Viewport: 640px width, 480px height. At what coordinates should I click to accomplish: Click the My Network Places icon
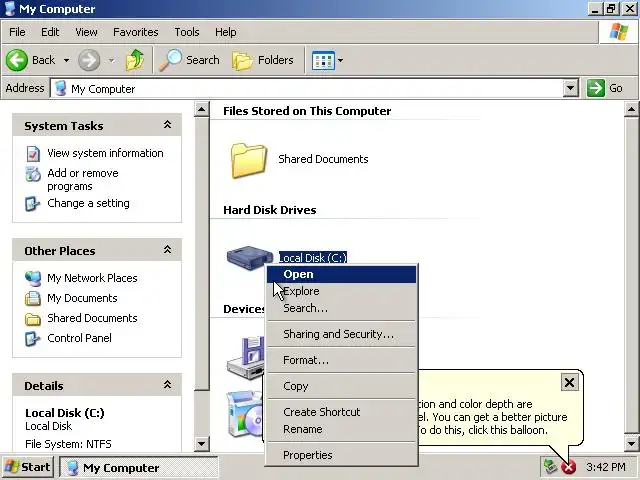point(33,278)
